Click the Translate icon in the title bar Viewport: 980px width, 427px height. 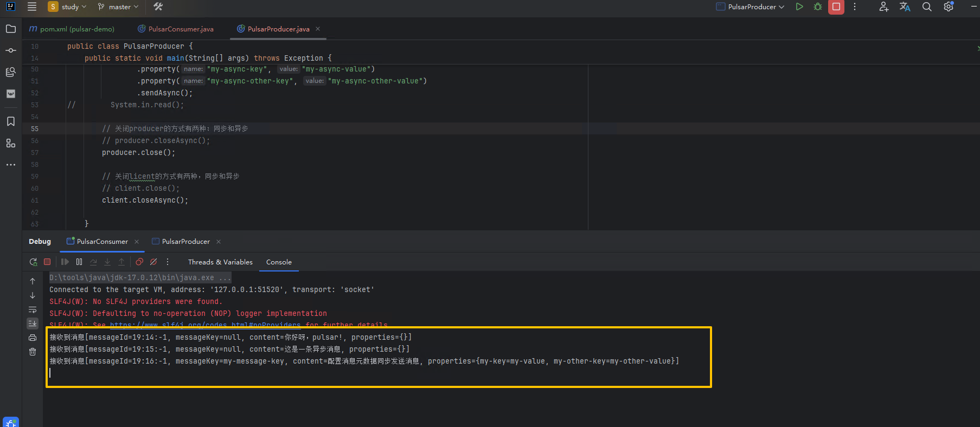(905, 7)
